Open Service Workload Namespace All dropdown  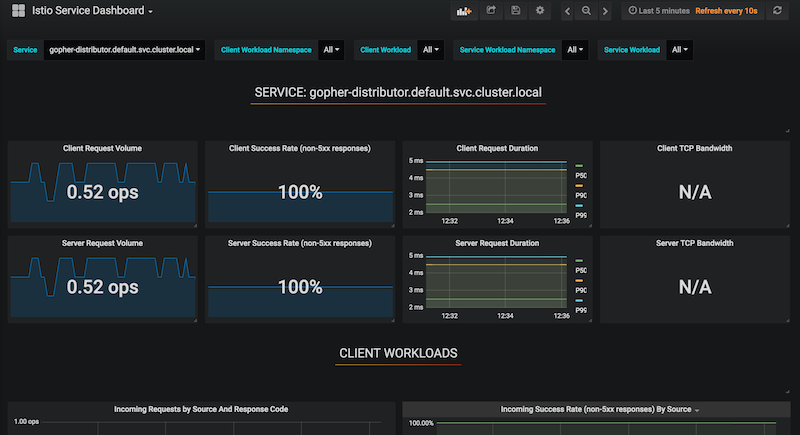point(574,50)
